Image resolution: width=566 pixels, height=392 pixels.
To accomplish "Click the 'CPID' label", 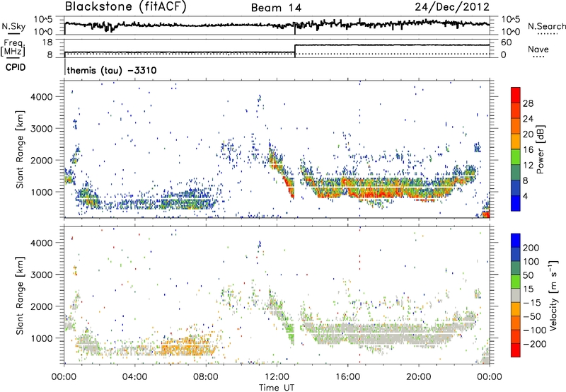I will (16, 67).
